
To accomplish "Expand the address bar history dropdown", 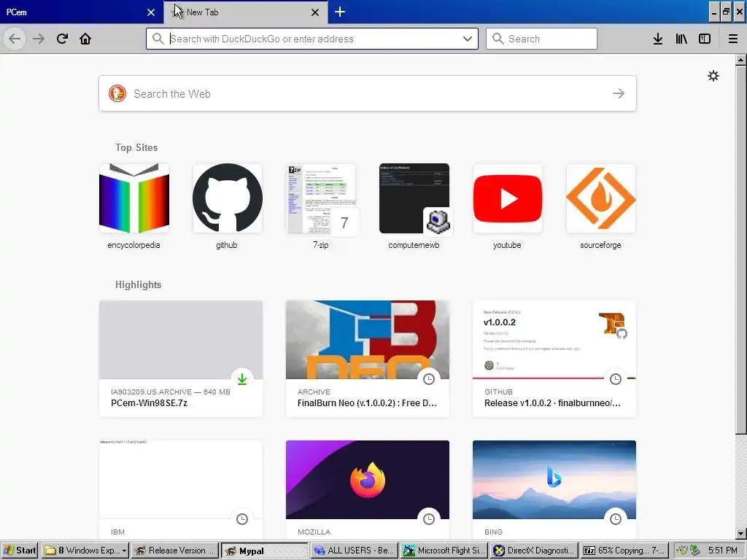I will click(x=468, y=39).
